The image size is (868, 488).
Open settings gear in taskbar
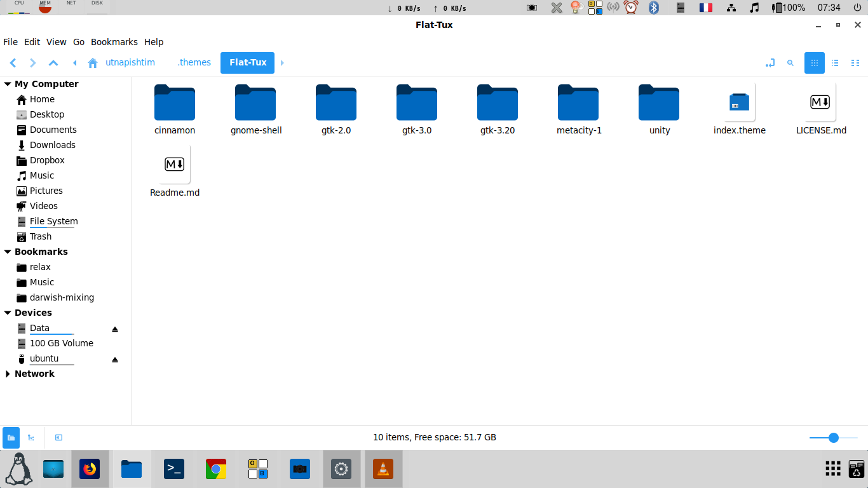[341, 470]
